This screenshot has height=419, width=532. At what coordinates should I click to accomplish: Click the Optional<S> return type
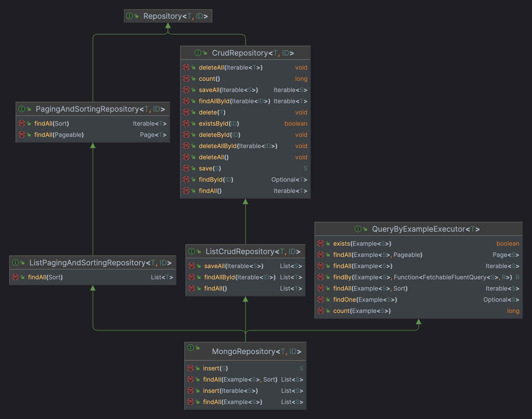point(501,299)
